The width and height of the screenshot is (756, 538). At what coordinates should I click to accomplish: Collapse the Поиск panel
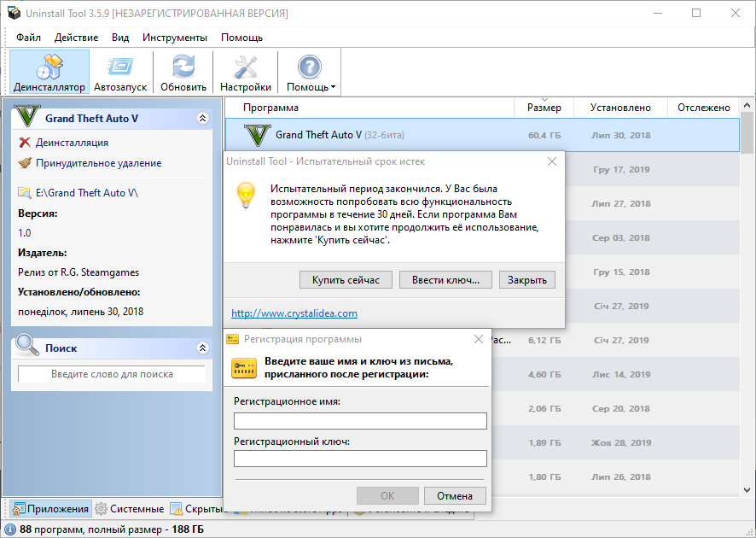tap(203, 348)
